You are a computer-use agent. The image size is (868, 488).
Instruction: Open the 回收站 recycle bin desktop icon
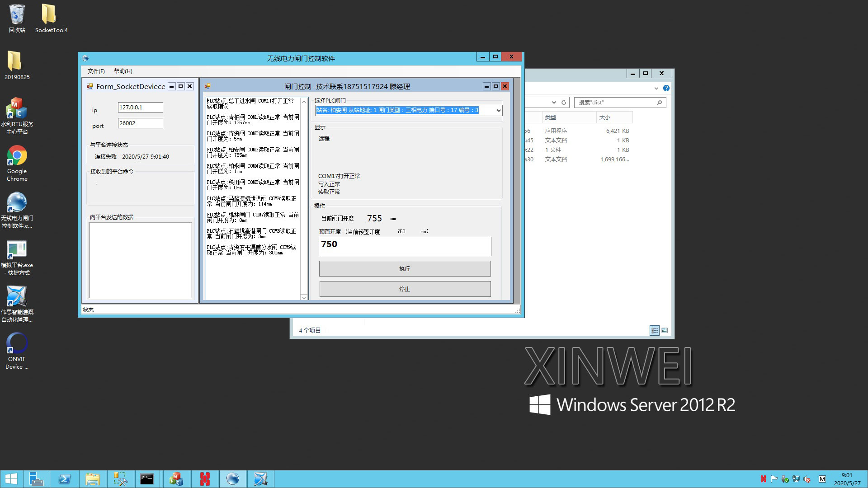(17, 18)
